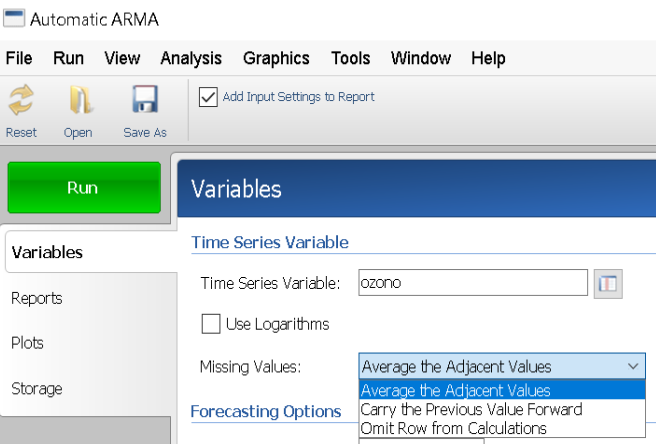The image size is (656, 444).
Task: Click the Time Series Variable input field
Action: 472,284
